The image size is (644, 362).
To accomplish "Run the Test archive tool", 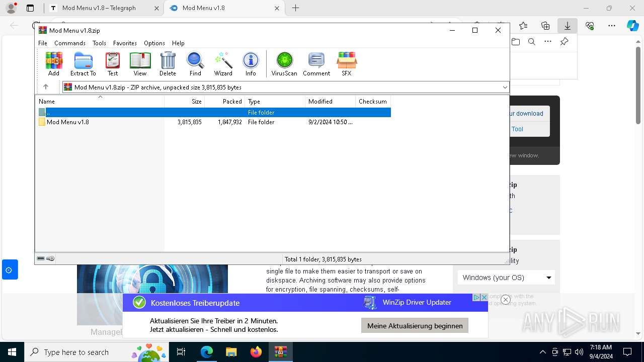I will coord(113,64).
